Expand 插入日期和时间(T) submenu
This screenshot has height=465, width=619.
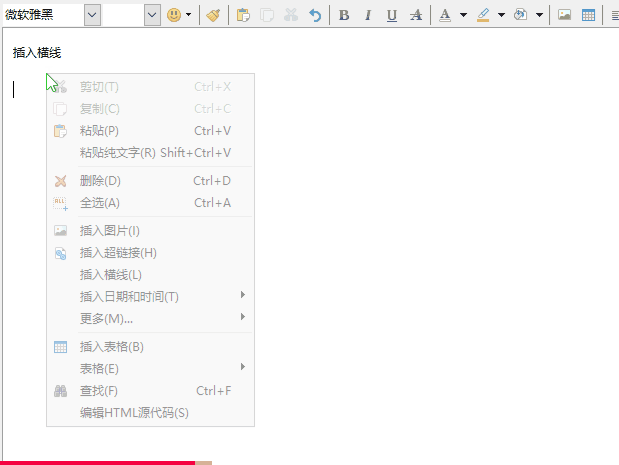pos(150,297)
